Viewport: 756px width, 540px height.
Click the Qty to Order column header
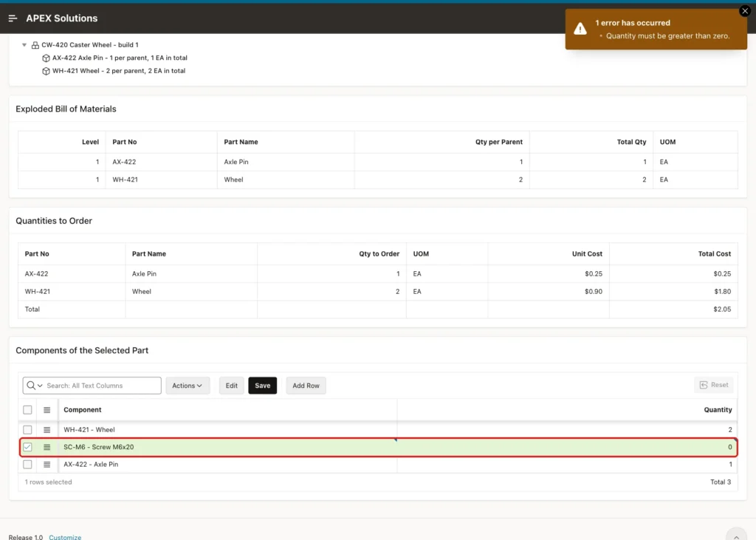[331, 254]
